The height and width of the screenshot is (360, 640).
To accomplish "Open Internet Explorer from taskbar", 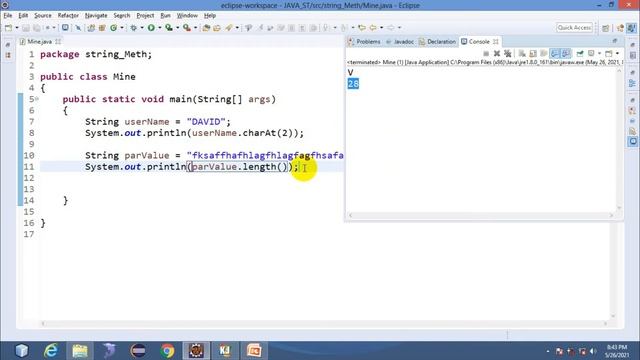I will click(51, 351).
